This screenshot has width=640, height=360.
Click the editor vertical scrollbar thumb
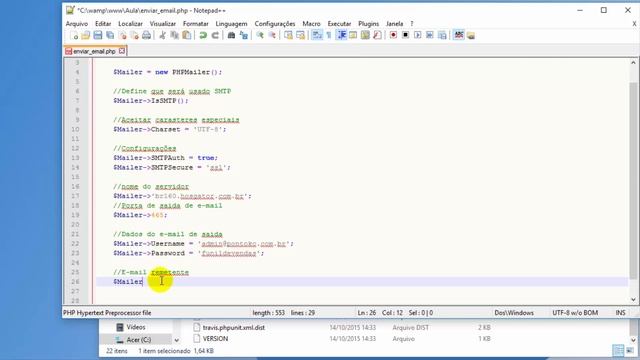click(633, 180)
